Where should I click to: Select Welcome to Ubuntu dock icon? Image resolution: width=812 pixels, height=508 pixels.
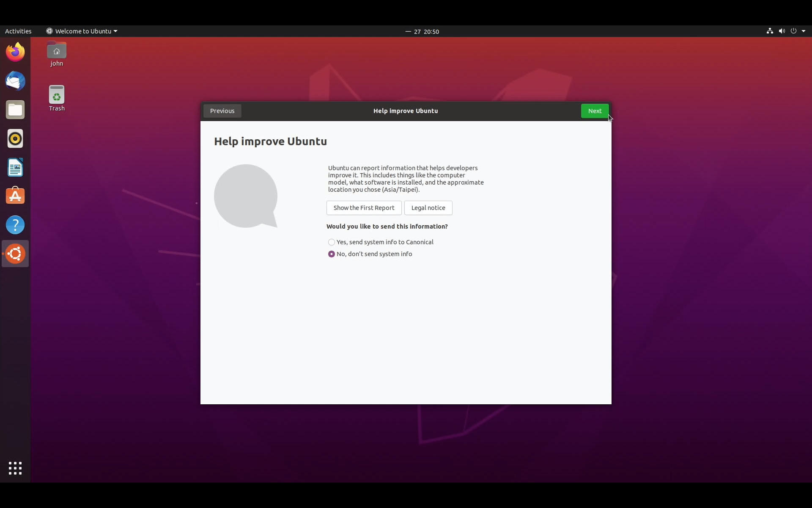(x=15, y=254)
